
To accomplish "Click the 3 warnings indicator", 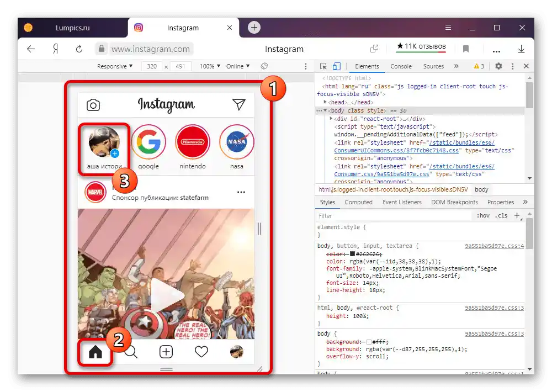I will click(479, 66).
